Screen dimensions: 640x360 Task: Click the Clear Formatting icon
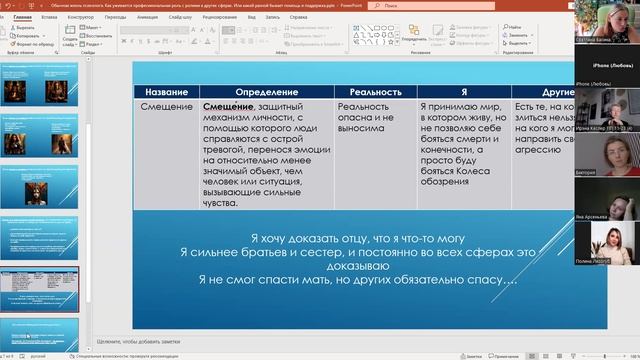pos(212,30)
